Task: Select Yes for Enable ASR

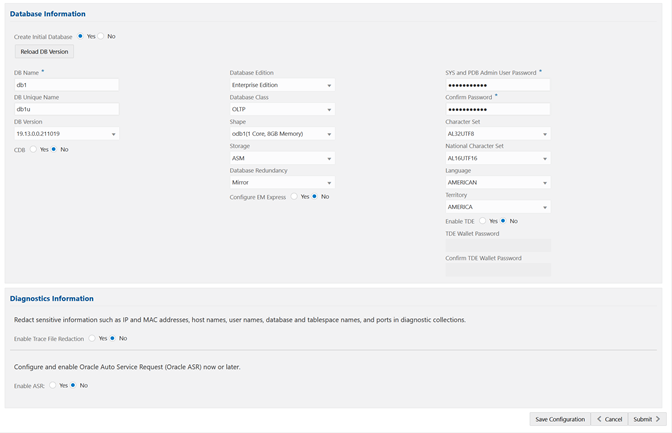Action: [x=52, y=386]
